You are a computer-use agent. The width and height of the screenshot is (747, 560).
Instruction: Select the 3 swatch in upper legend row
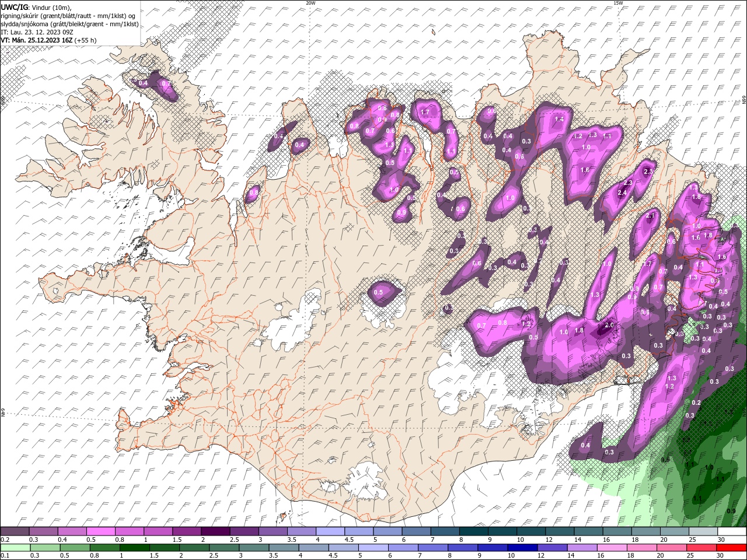pyautogui.click(x=272, y=531)
